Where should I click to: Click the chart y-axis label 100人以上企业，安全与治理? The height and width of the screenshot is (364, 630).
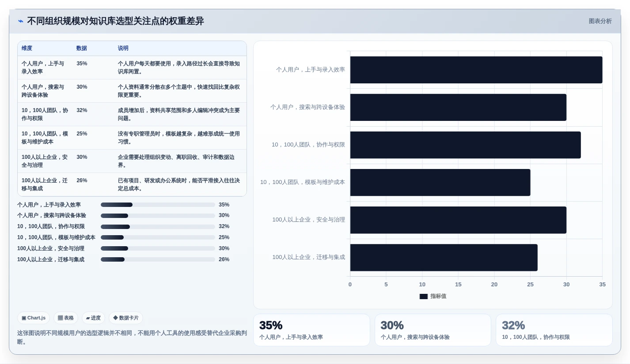click(x=308, y=220)
